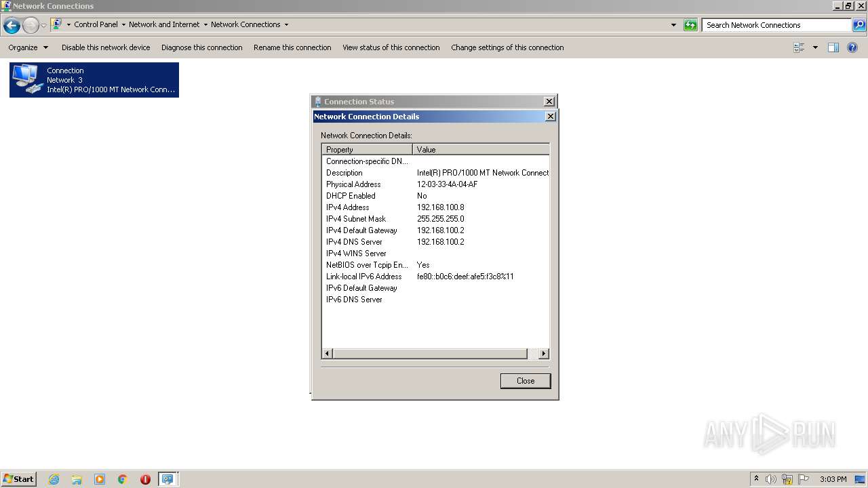Click the search magnifier icon

(859, 25)
